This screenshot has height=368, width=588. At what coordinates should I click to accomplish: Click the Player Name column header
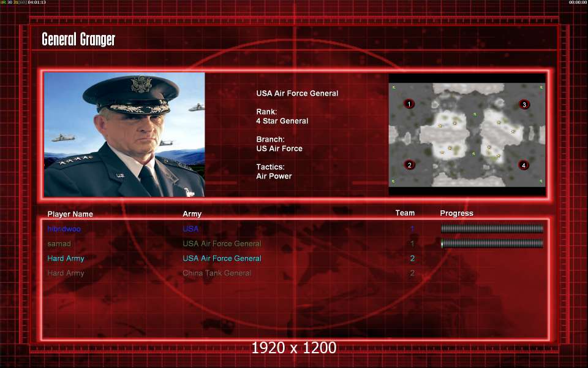point(70,214)
